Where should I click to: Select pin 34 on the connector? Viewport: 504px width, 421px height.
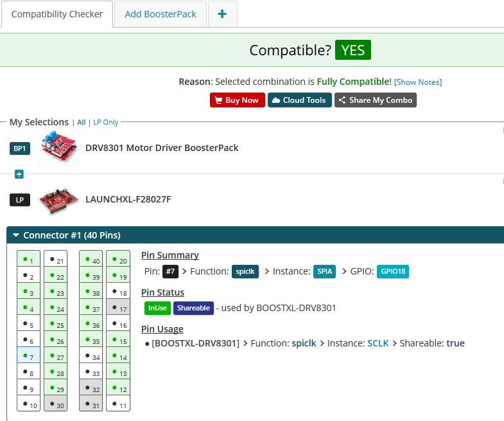[91, 355]
